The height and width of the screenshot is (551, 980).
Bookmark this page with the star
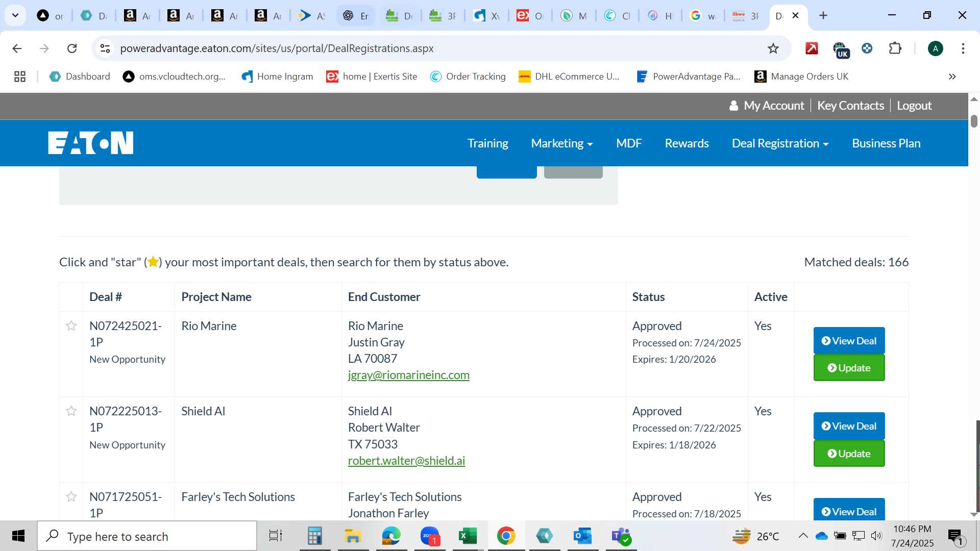tap(773, 48)
